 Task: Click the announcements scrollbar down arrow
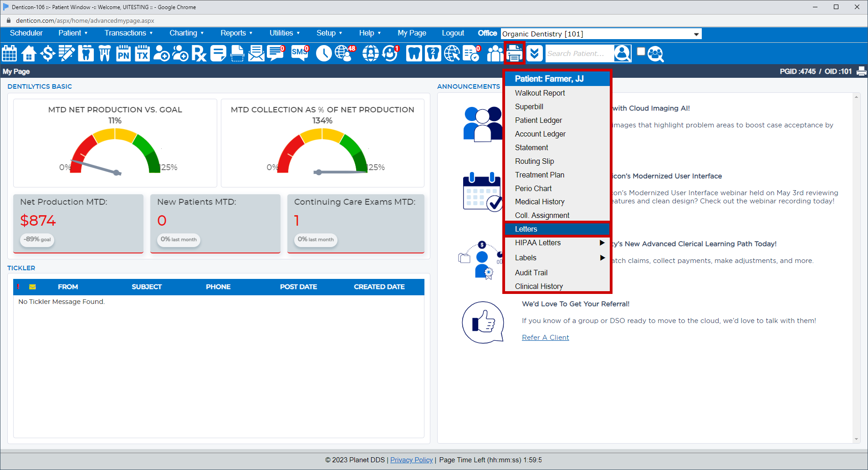click(857, 439)
